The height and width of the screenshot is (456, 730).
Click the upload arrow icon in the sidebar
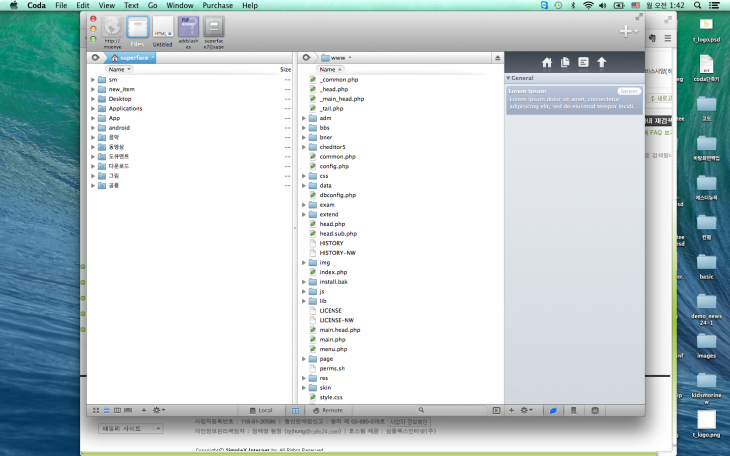[602, 62]
